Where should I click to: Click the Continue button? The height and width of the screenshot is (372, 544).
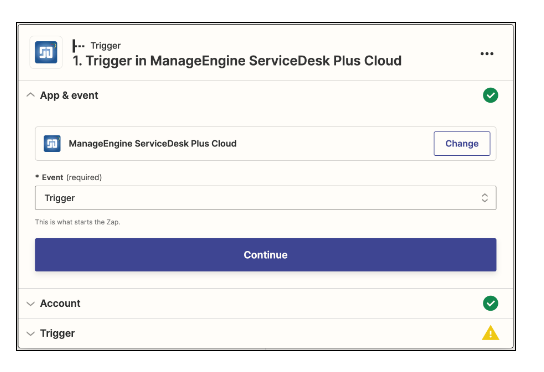point(265,255)
